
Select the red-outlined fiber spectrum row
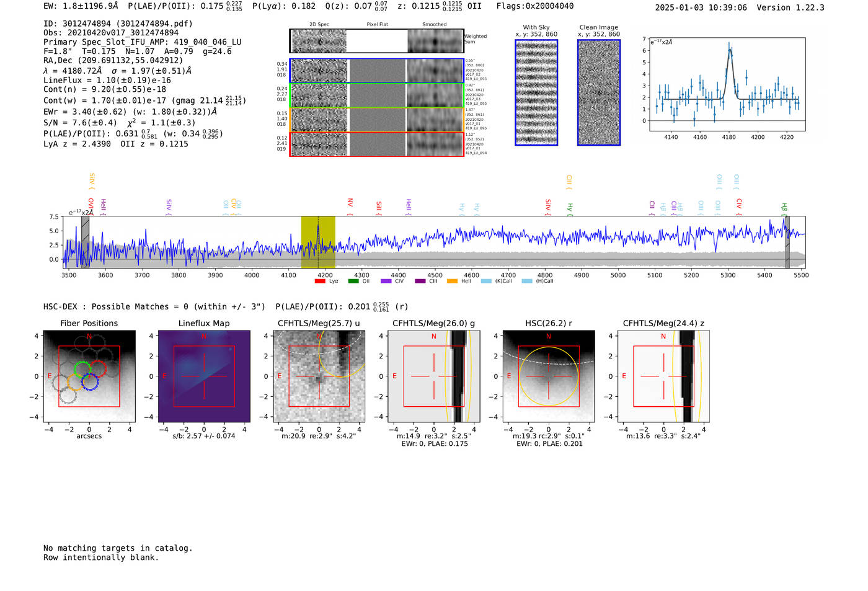[377, 144]
